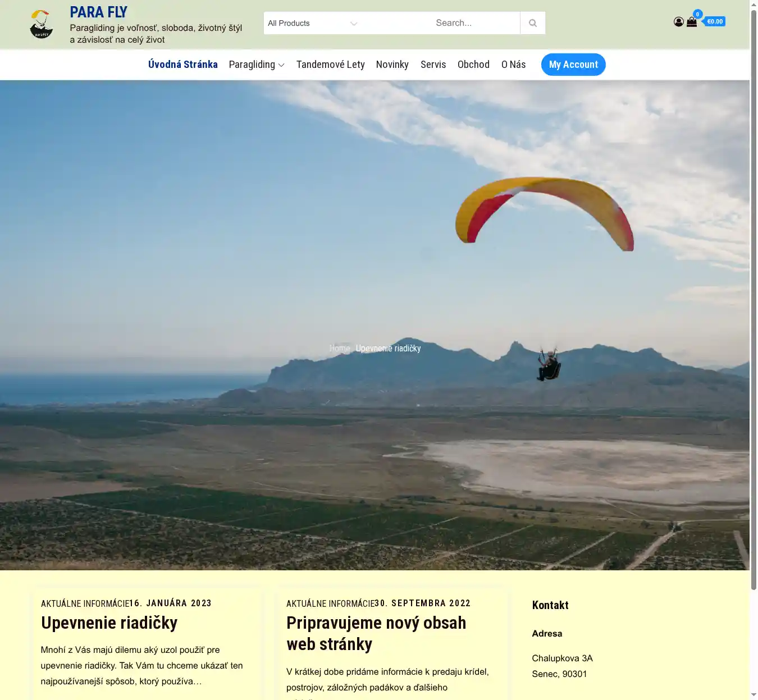
Task: Open the Upevnenie riadičky article title
Action: [x=109, y=623]
